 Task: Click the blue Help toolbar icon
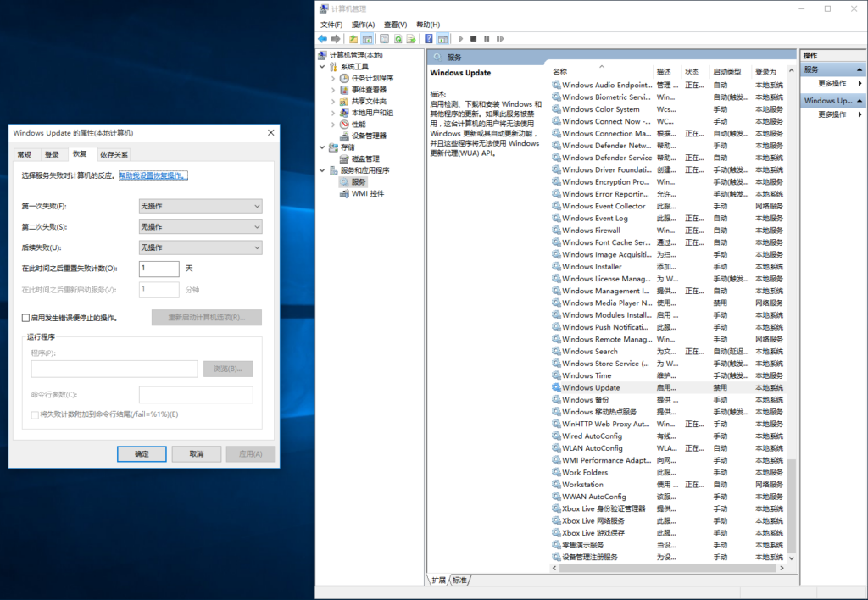429,39
